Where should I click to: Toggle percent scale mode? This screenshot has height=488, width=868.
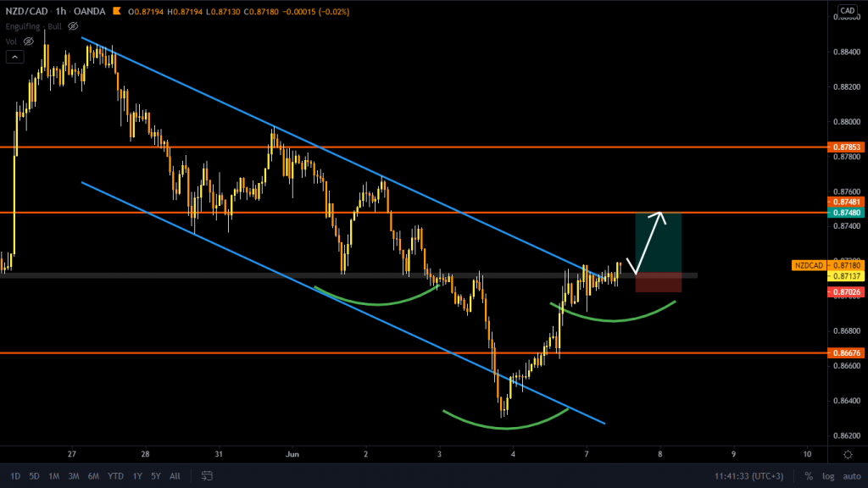pyautogui.click(x=809, y=475)
